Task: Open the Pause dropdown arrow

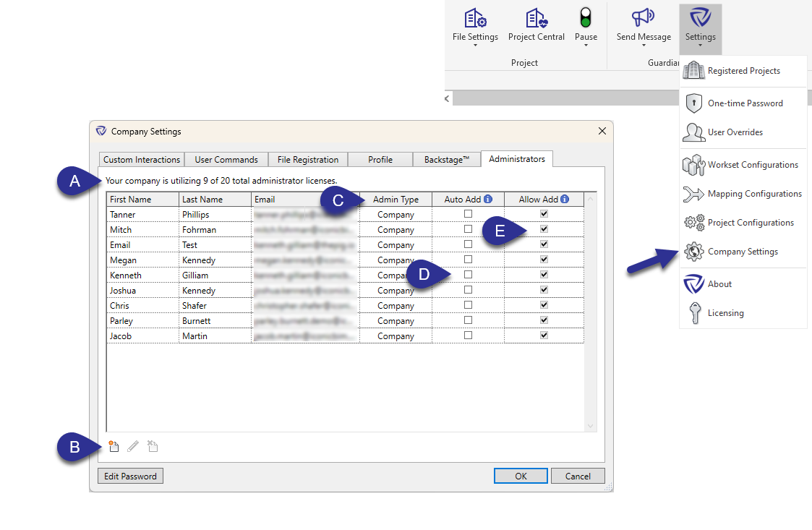Action: [586, 44]
